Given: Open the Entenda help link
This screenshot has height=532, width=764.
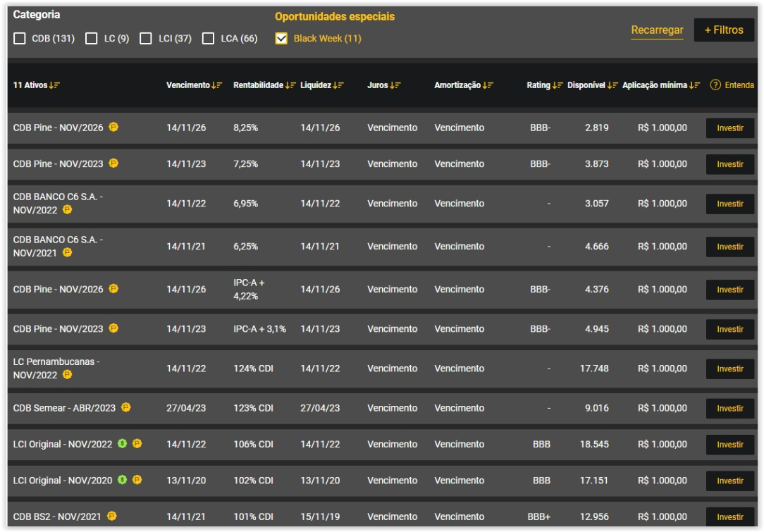Looking at the screenshot, I should [739, 85].
